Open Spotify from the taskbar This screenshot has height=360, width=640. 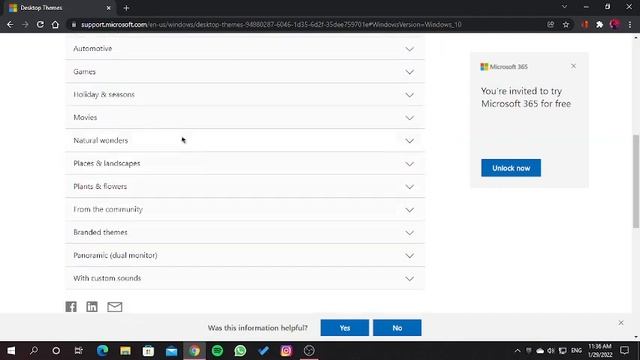(x=218, y=351)
